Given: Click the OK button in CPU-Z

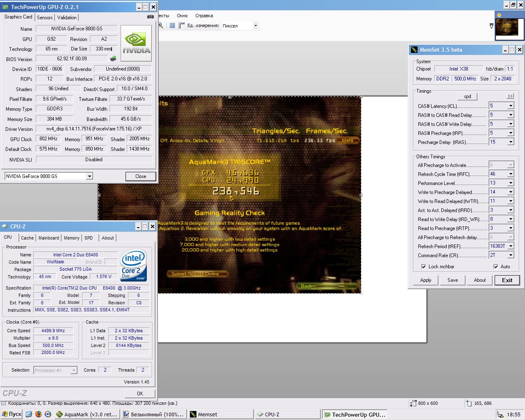Looking at the screenshot, I should 140,393.
